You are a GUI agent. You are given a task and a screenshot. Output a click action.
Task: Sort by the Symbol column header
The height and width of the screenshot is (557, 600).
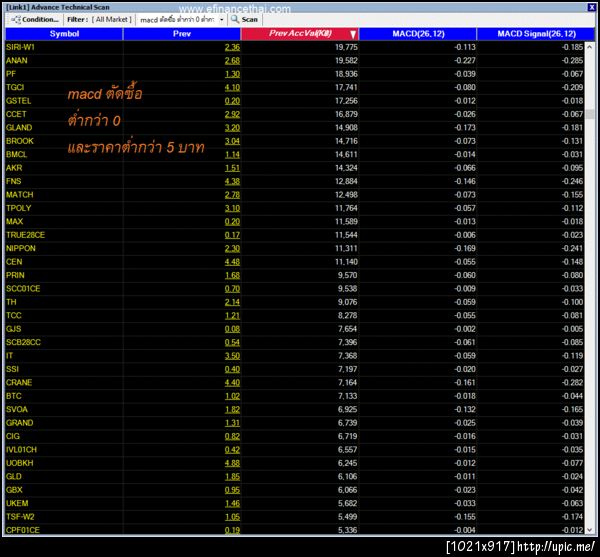[x=64, y=34]
